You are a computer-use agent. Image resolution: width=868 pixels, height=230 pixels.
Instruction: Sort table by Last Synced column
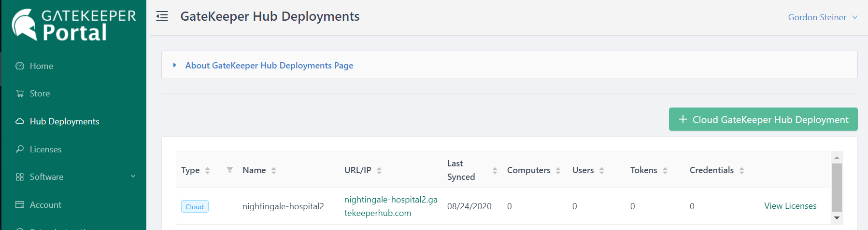tap(495, 170)
